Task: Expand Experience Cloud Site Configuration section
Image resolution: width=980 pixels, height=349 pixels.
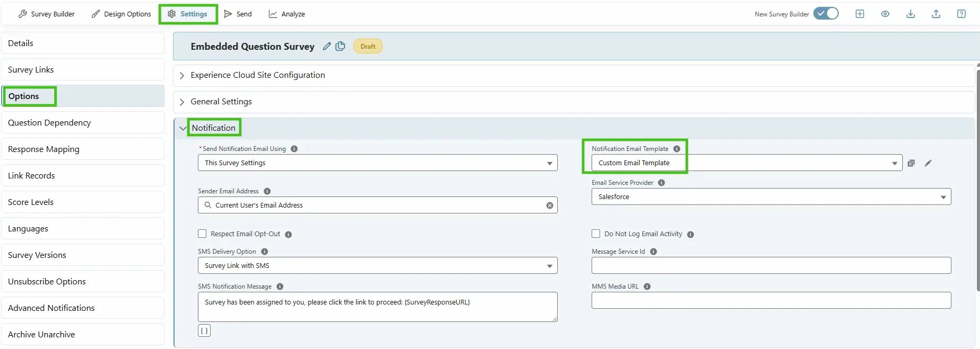Action: [x=574, y=75]
